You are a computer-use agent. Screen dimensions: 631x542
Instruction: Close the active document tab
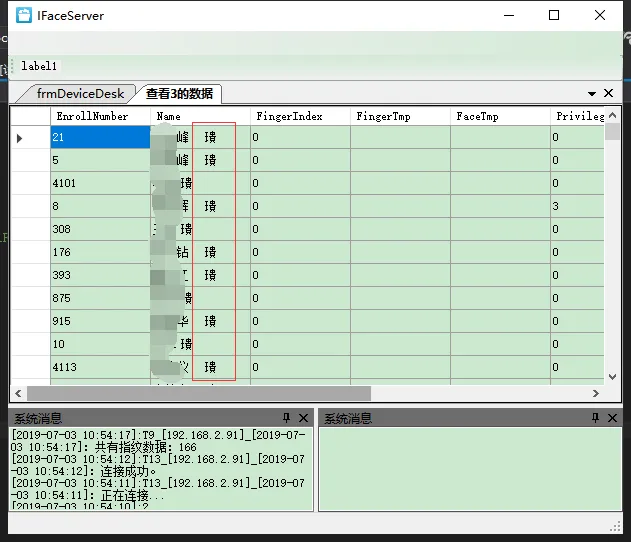609,93
